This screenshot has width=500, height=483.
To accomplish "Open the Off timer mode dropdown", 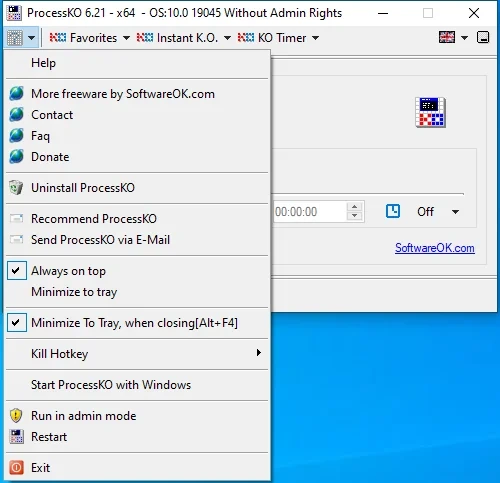I will (x=438, y=212).
